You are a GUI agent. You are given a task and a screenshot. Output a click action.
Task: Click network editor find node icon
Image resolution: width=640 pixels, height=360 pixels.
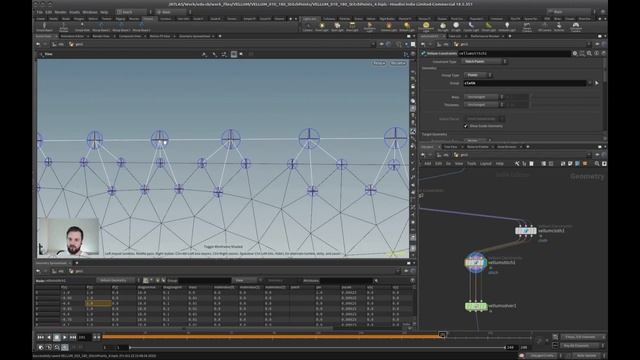(597, 164)
